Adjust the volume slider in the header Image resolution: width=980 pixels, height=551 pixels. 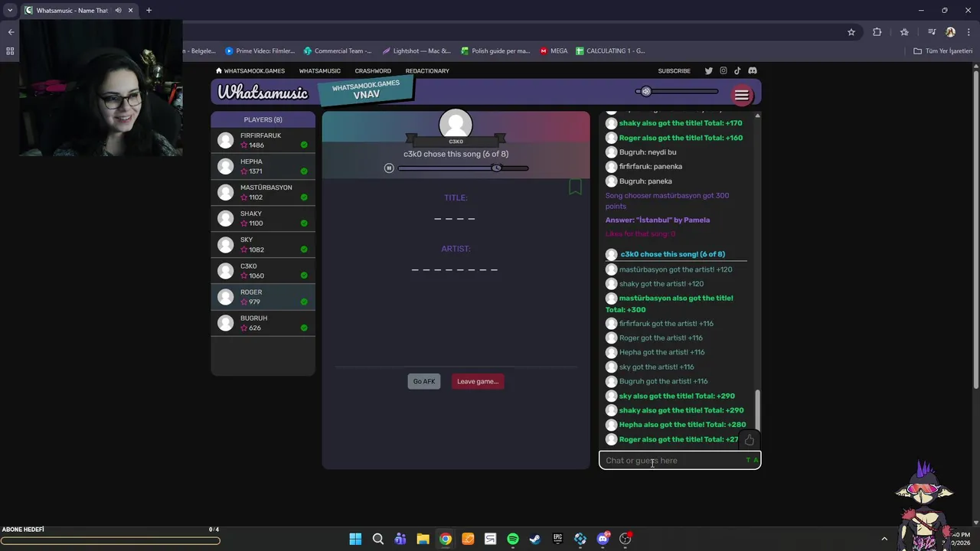click(677, 91)
